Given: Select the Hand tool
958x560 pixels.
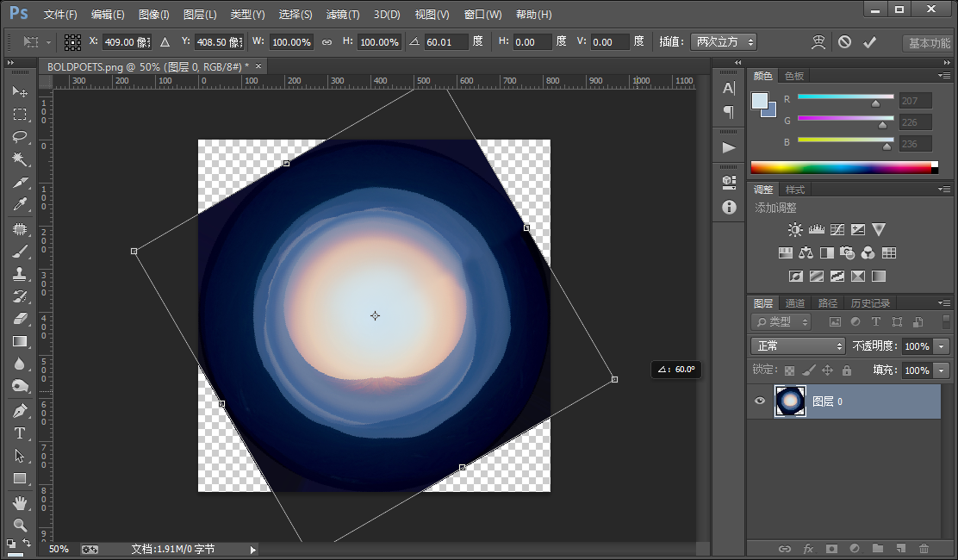Looking at the screenshot, I should tap(20, 502).
